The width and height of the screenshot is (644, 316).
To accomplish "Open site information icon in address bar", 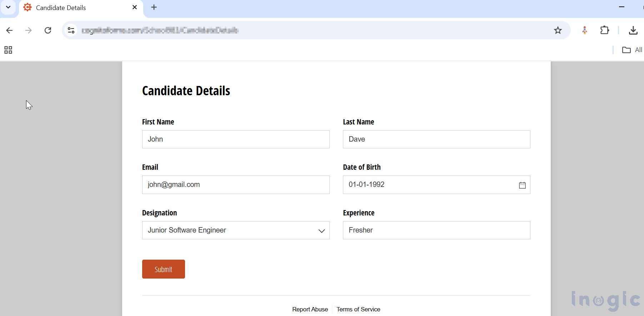I will [71, 30].
